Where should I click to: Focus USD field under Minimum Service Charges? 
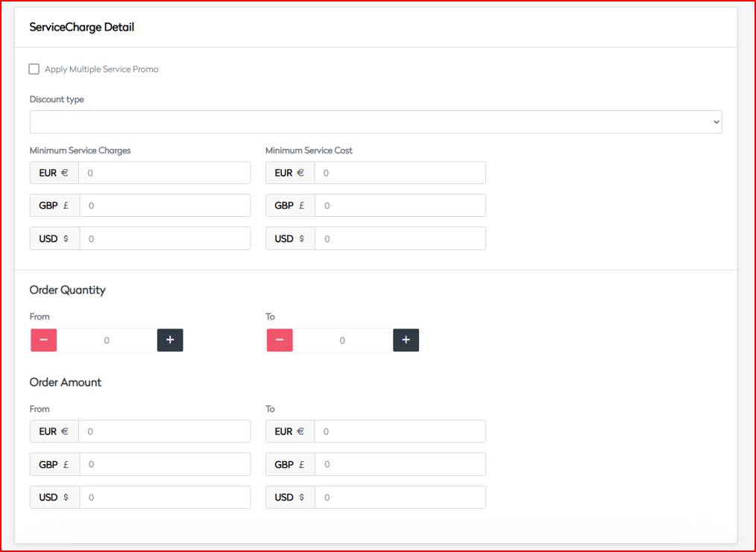click(x=164, y=238)
